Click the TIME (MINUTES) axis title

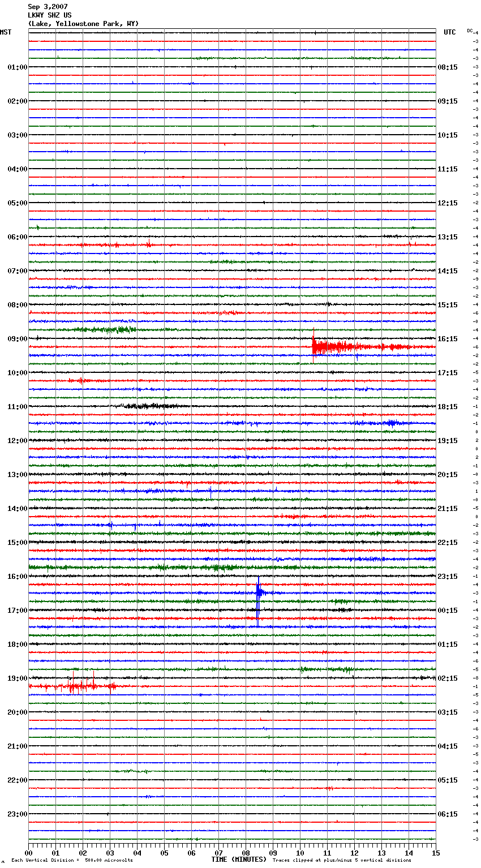[x=239, y=860]
